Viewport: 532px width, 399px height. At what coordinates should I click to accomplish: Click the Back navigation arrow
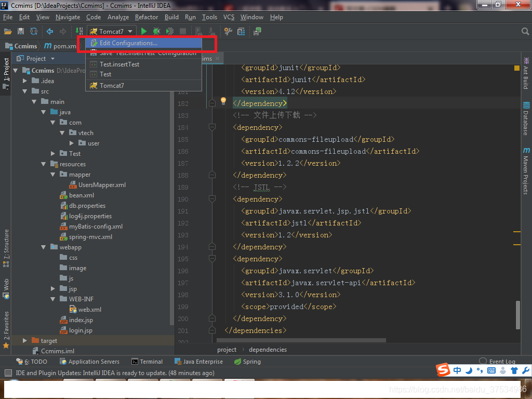(x=50, y=32)
